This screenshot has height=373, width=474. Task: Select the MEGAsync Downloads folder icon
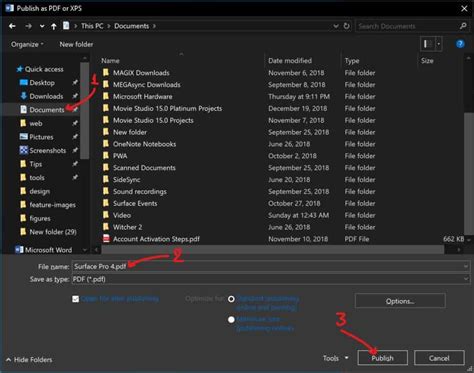point(106,84)
